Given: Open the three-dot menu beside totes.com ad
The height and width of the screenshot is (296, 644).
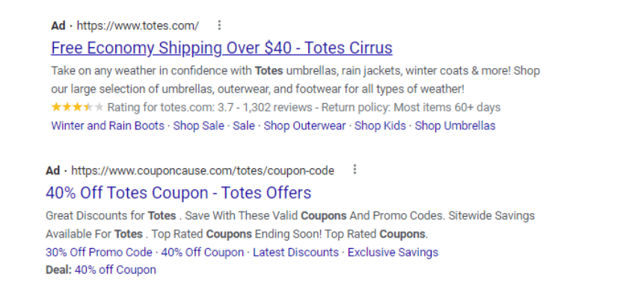Looking at the screenshot, I should [x=219, y=25].
